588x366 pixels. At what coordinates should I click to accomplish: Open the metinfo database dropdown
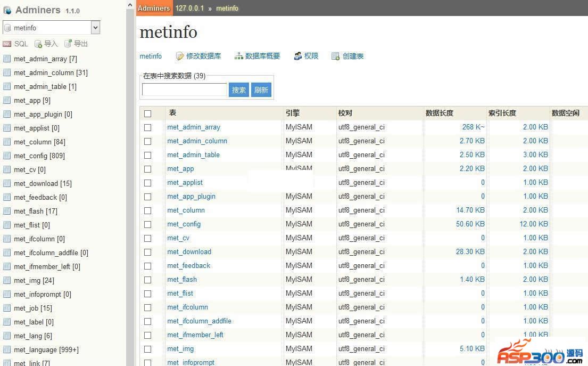click(52, 28)
